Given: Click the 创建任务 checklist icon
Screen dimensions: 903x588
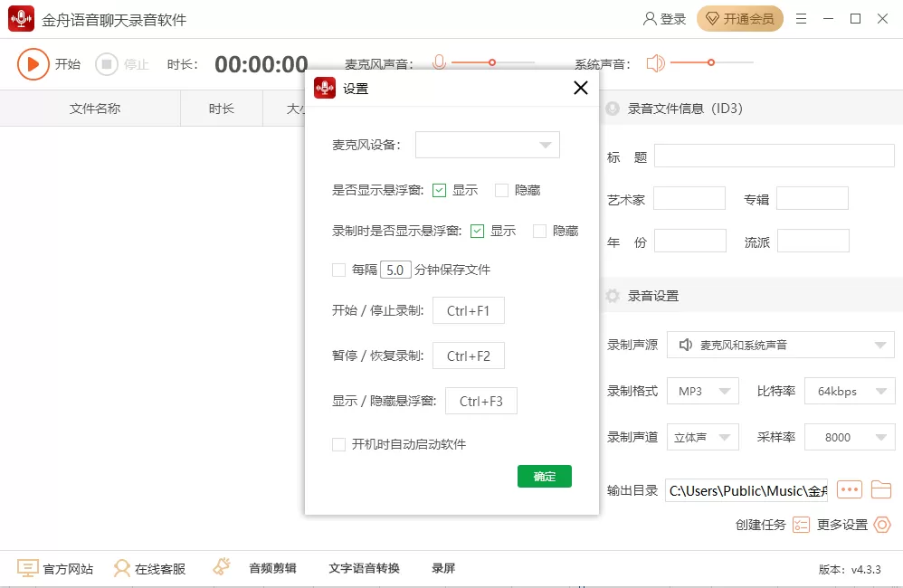Looking at the screenshot, I should pos(801,525).
